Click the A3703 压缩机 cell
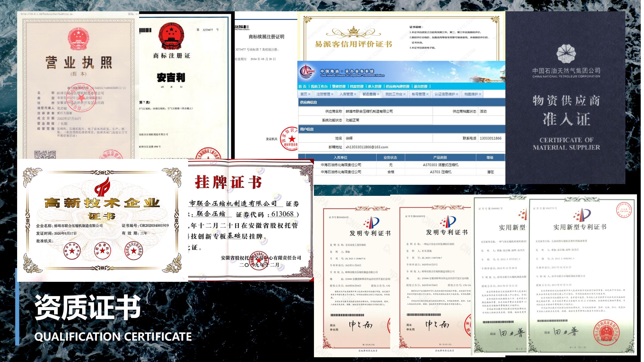Screen dimensions: 644x362 point(441,172)
